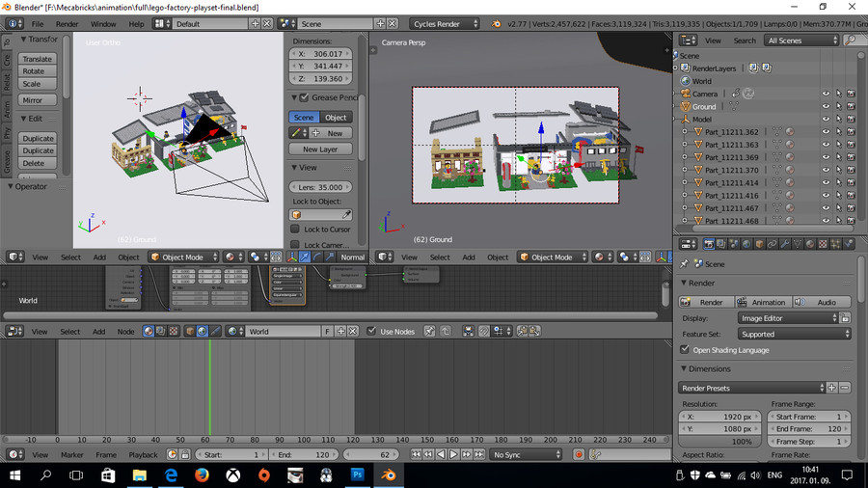This screenshot has width=868, height=488.
Task: Hide the Camera object in the outliner
Action: tap(826, 95)
